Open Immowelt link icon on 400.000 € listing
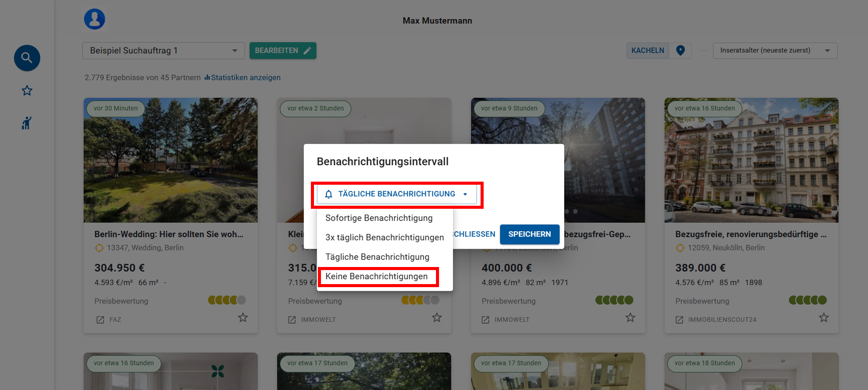Viewport: 868px width, 390px height. point(485,320)
